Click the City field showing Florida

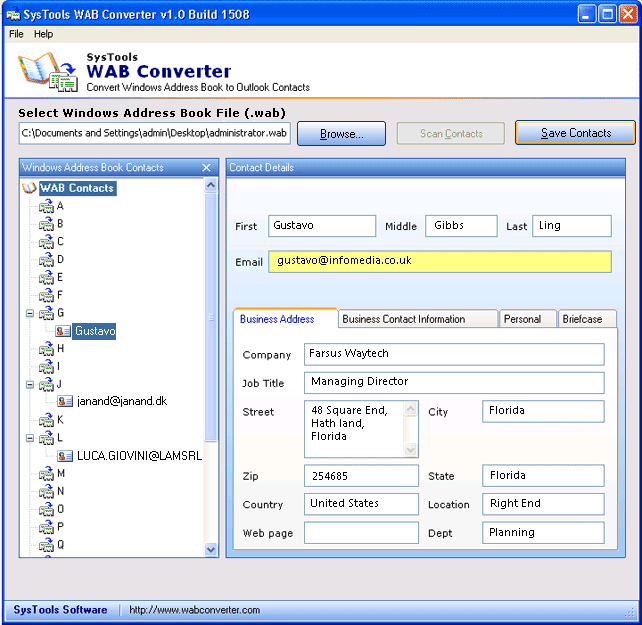(543, 411)
